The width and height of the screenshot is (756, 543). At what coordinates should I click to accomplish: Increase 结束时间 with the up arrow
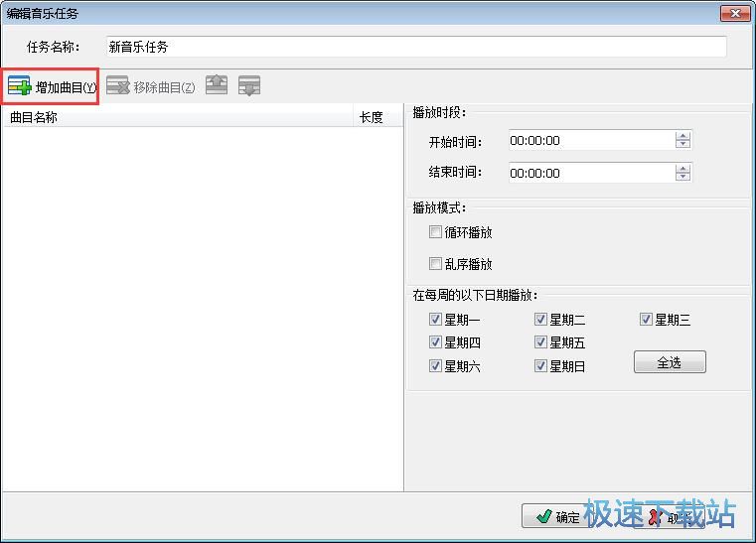[x=682, y=168]
